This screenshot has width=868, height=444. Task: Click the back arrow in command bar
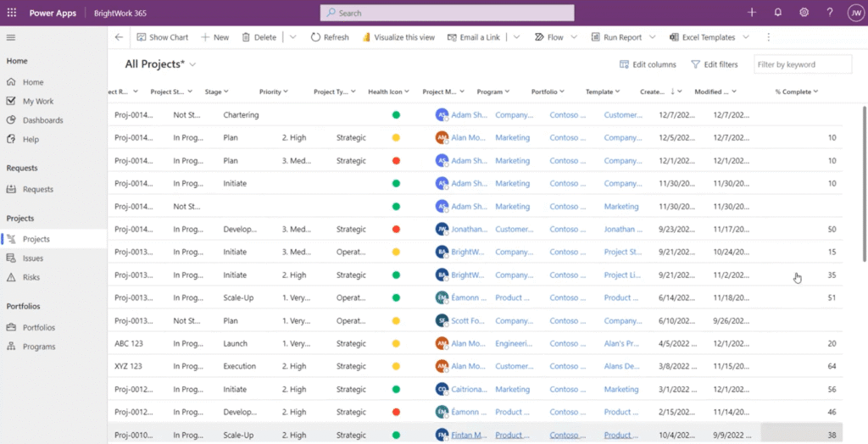pyautogui.click(x=119, y=37)
